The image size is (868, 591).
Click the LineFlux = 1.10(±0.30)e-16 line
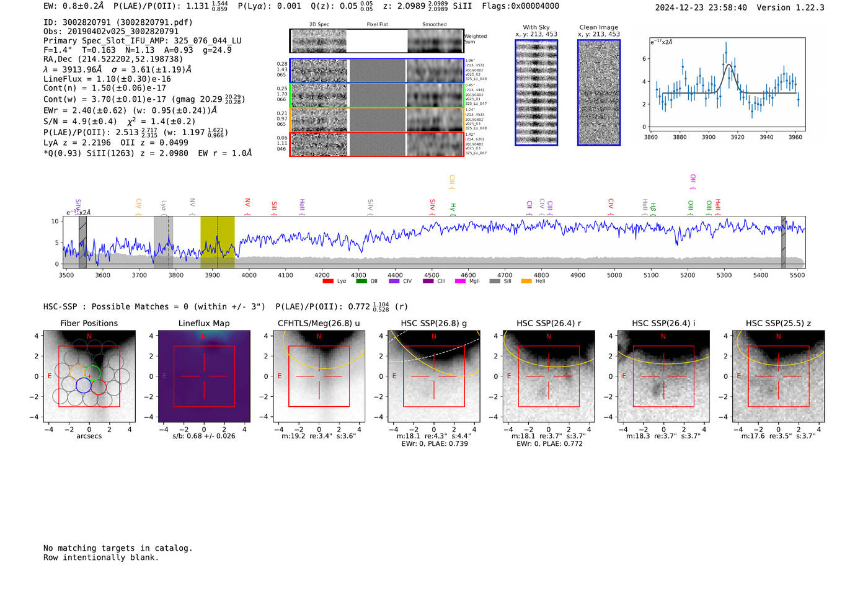(107, 79)
